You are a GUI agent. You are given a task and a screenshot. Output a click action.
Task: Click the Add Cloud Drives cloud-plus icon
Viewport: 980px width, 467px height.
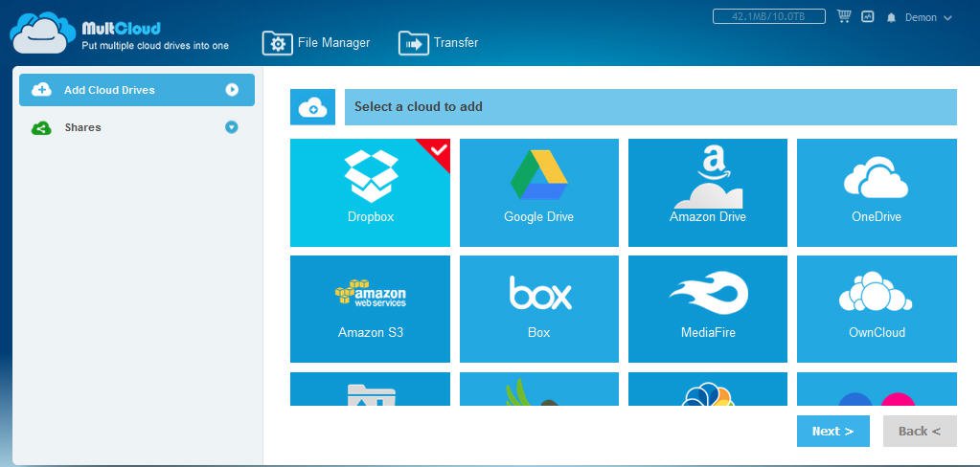click(x=41, y=90)
